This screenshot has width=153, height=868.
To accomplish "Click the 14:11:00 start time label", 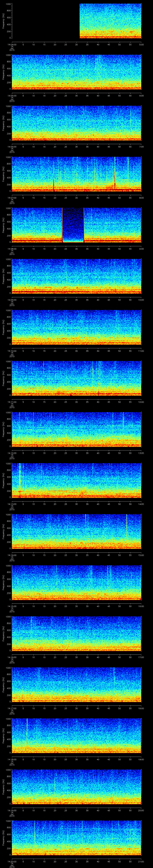I will click(12, 402).
